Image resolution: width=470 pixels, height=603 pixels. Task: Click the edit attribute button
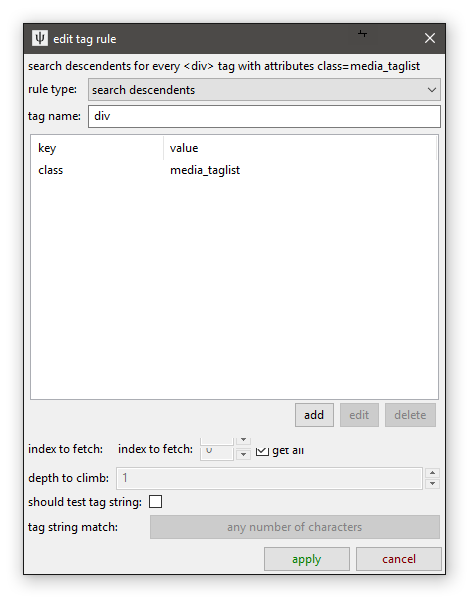[359, 415]
